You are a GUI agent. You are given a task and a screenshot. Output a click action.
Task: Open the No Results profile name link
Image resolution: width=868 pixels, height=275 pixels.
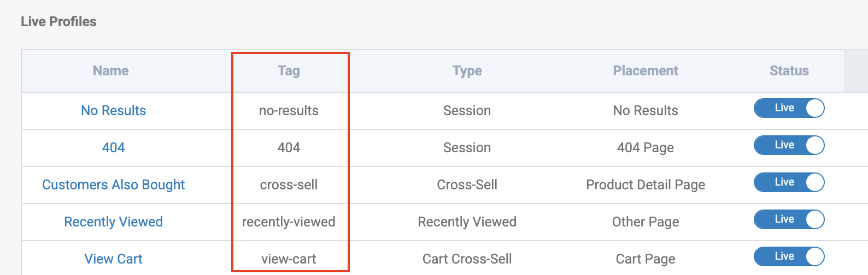coord(113,111)
